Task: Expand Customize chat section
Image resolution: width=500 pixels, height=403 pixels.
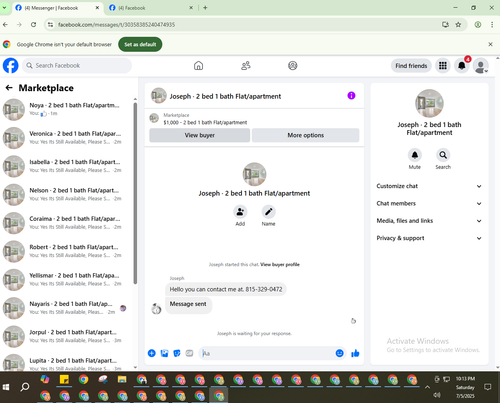Action: (x=429, y=186)
